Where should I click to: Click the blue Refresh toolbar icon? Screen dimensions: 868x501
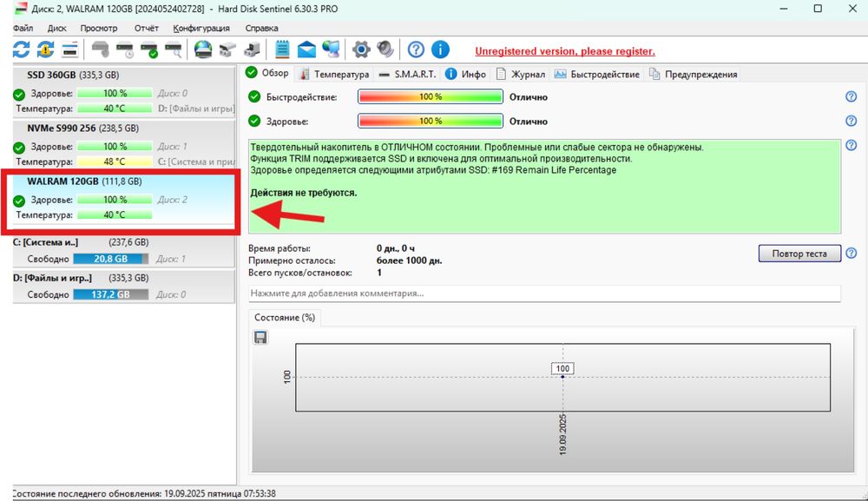click(x=21, y=49)
